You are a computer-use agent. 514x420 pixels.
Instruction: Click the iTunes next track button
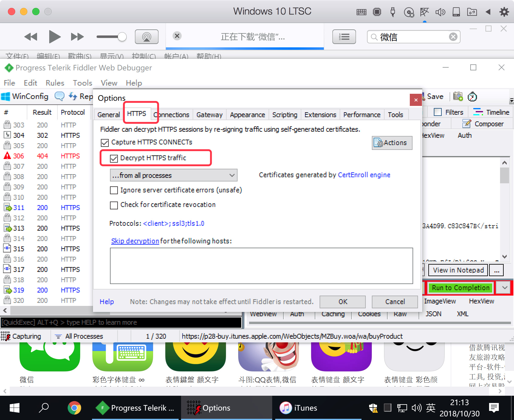77,37
